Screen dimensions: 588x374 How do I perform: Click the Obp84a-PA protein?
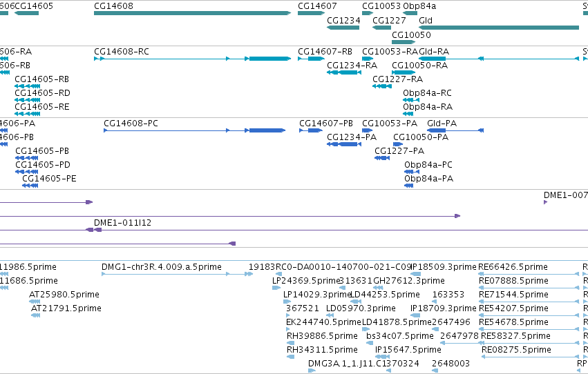[x=408, y=186]
